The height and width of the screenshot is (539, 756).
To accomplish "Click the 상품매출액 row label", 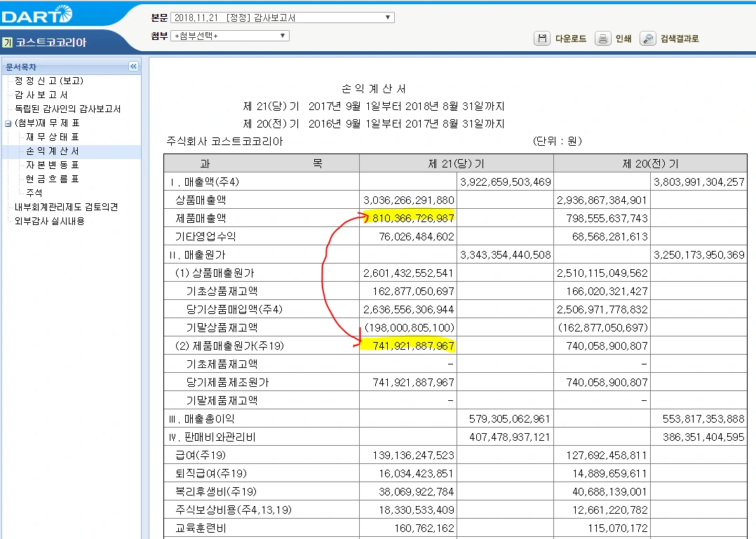I will [x=201, y=200].
